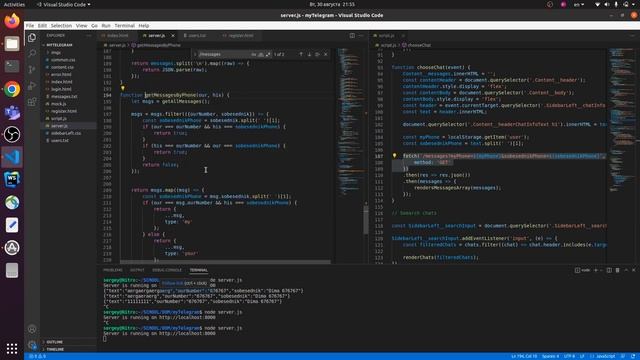This screenshot has height=360, width=640.
Task: Open sidebarLeft.css in the Explorer
Action: pos(66,133)
